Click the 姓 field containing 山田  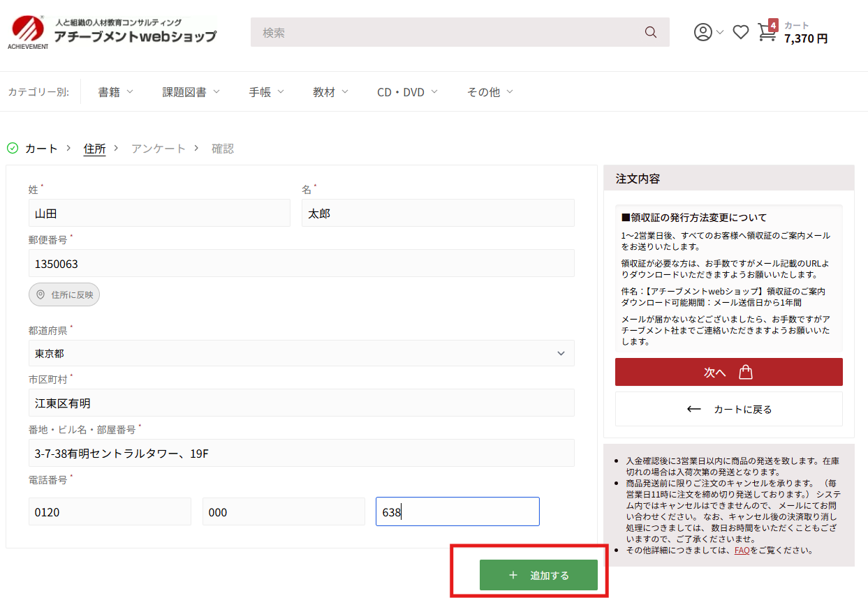tap(159, 213)
